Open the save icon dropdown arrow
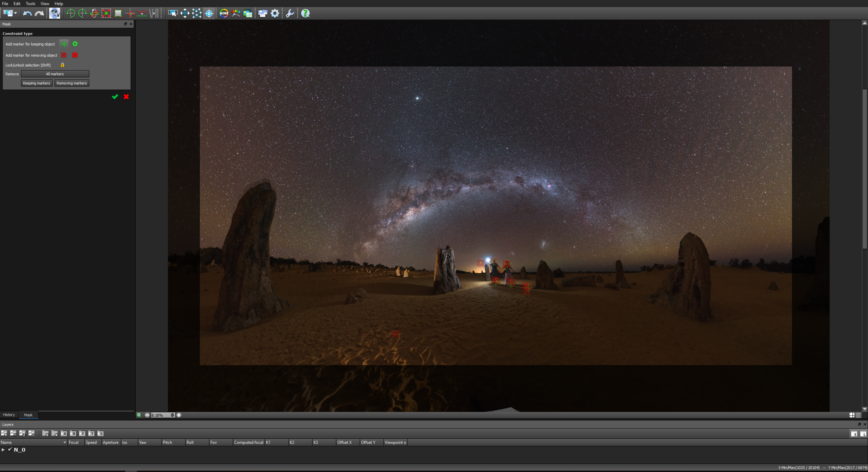 point(15,14)
